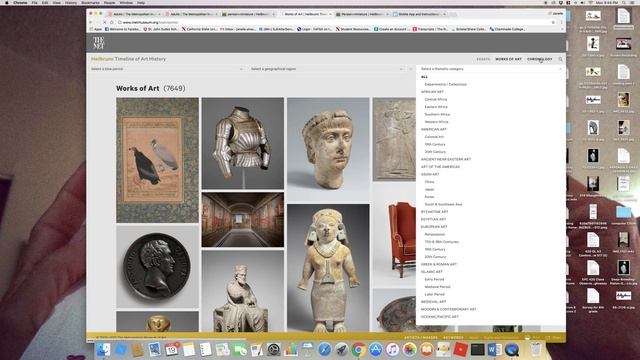
Task: Open the steel armor thumbnail
Action: (x=243, y=143)
